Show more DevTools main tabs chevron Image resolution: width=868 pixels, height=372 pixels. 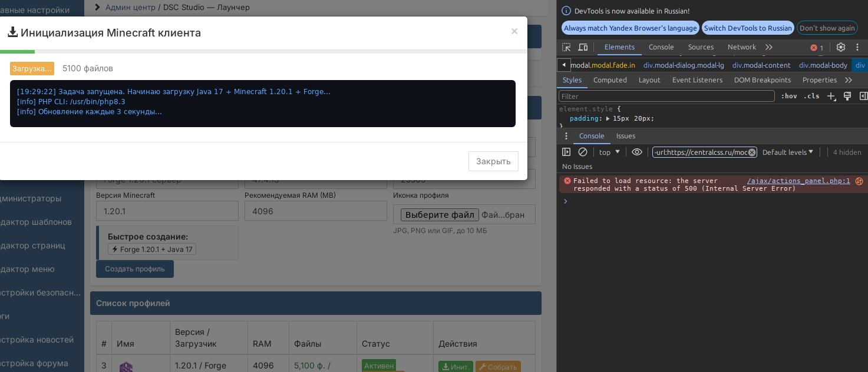pos(769,47)
